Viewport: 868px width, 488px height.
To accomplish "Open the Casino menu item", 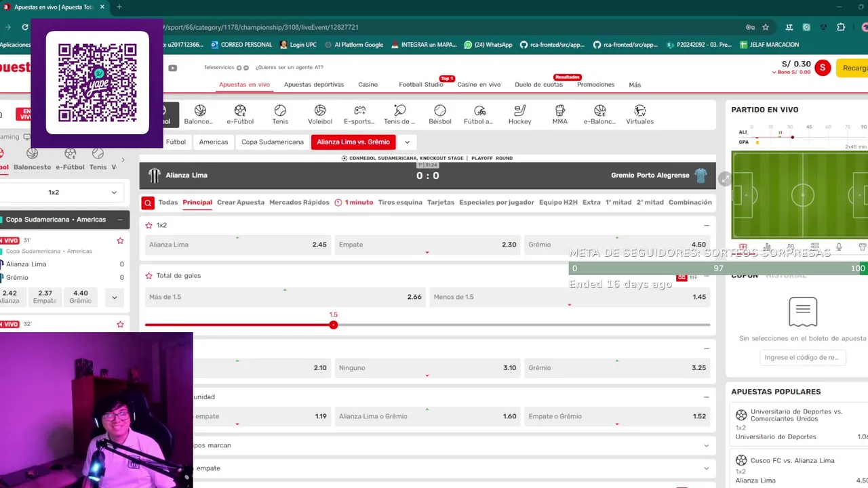I will pos(368,85).
